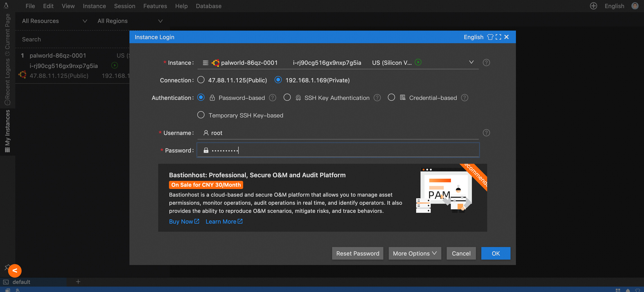Click the Reset Password button
Viewport: 644px width, 292px height.
(358, 253)
